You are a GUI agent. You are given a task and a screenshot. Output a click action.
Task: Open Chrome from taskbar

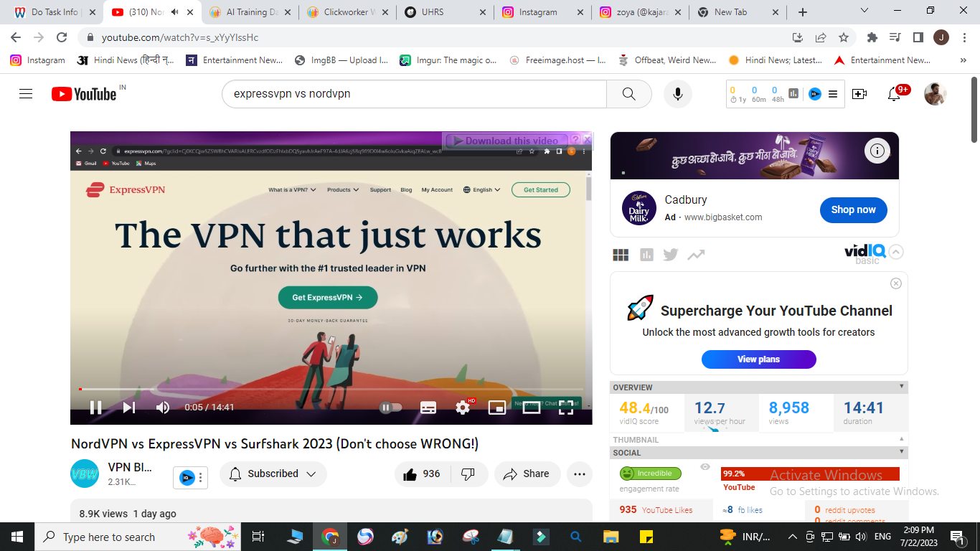pos(330,537)
